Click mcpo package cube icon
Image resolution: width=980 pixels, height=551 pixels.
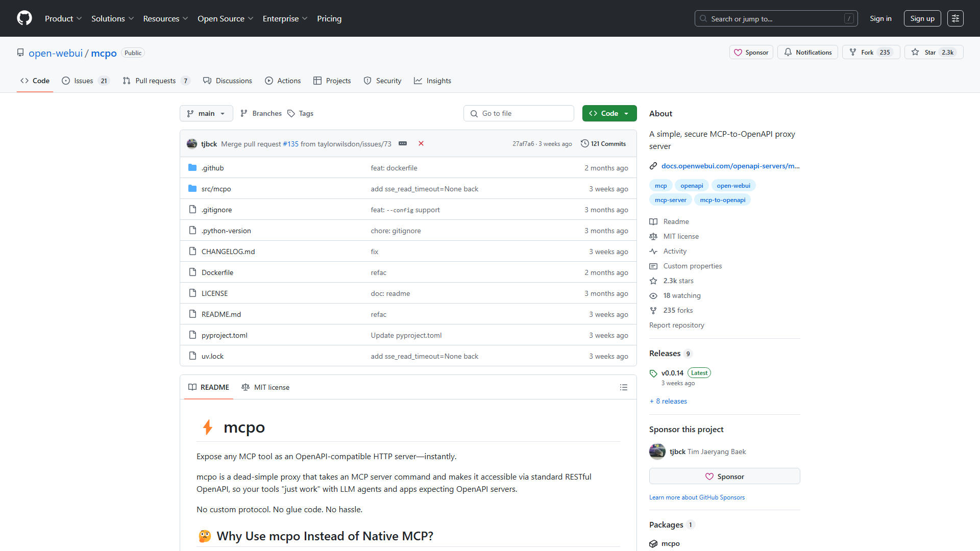653,544
